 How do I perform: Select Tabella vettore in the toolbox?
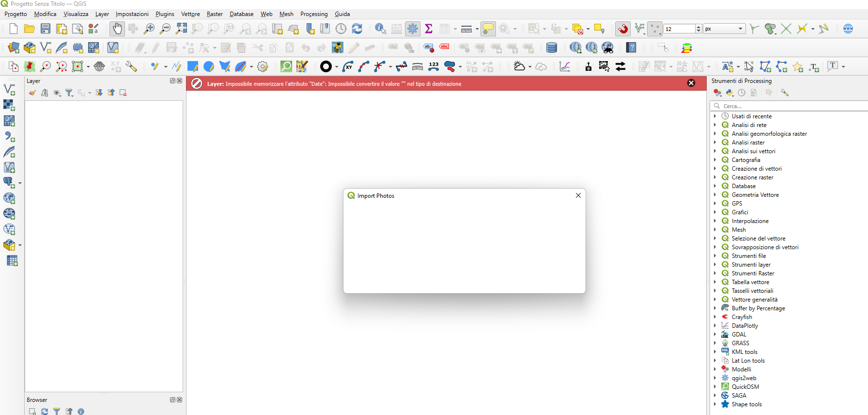750,282
